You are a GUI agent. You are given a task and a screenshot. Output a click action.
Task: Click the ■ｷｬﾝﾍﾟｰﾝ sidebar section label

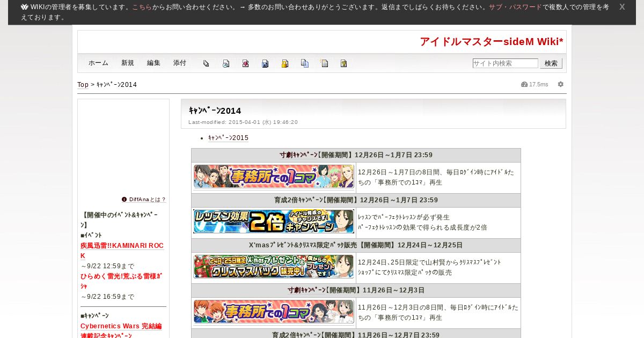tap(94, 315)
